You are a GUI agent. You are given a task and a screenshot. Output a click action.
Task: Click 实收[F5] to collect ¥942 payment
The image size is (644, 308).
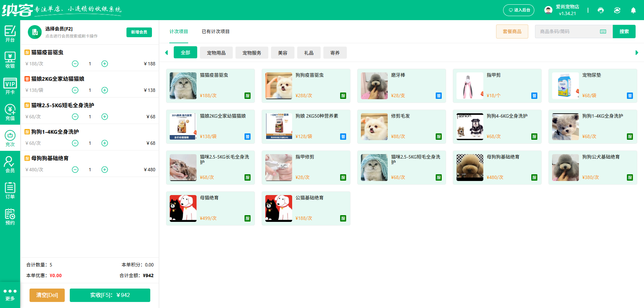(110, 295)
